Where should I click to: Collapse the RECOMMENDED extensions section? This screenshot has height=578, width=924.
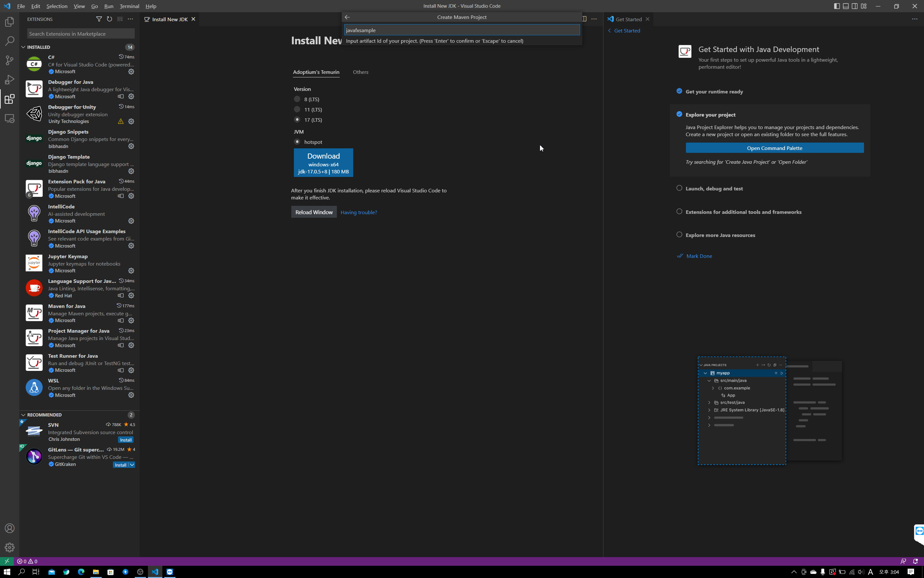(x=23, y=415)
